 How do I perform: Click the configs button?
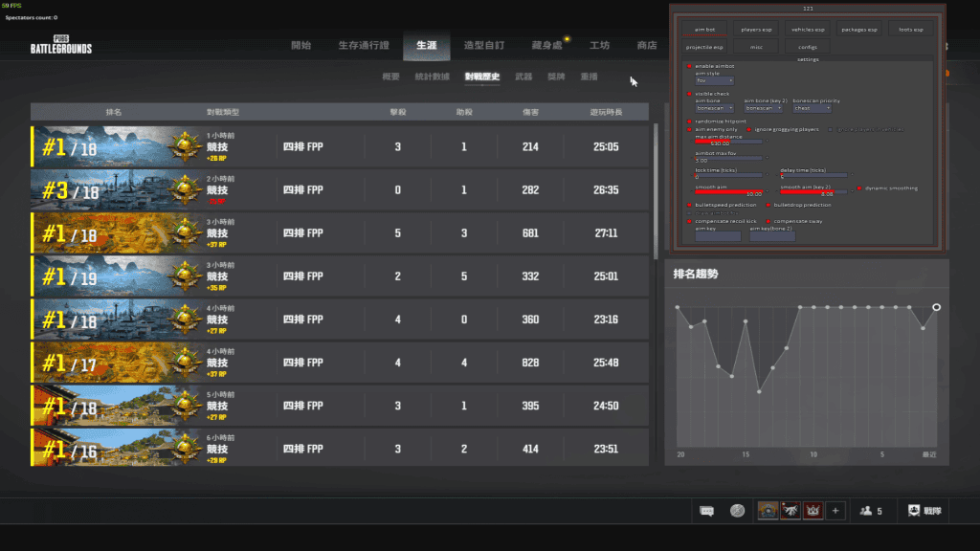pos(808,46)
